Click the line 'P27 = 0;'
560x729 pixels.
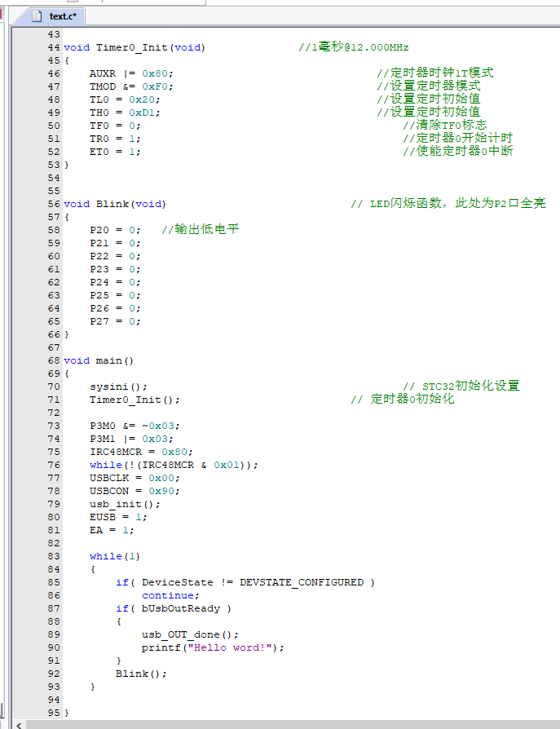coord(115,321)
